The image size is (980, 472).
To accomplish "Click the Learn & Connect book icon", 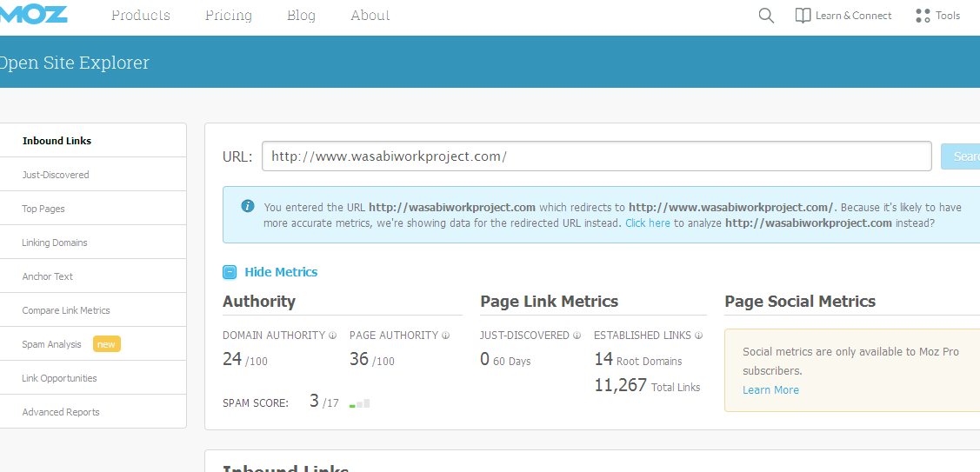I will tap(803, 16).
